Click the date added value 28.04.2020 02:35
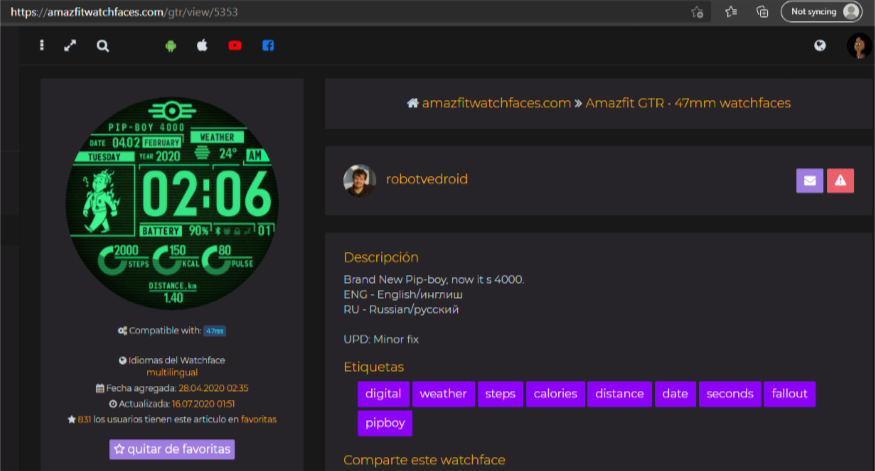This screenshot has height=471, width=875. coord(214,388)
